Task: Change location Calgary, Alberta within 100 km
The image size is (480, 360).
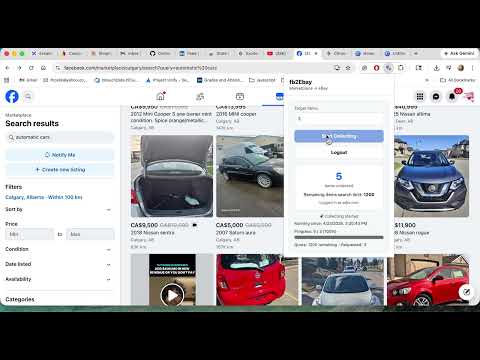Action: pyautogui.click(x=44, y=197)
